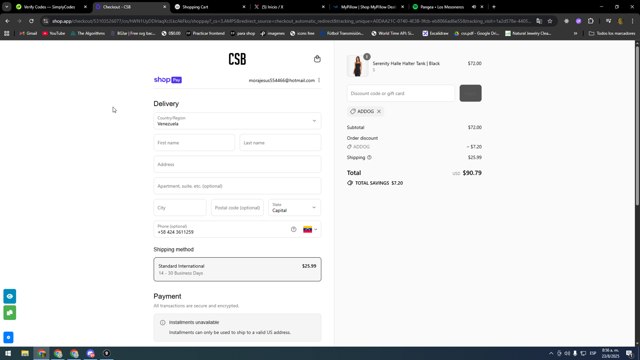
Task: Open File Explorer from the taskbar
Action: point(25,353)
